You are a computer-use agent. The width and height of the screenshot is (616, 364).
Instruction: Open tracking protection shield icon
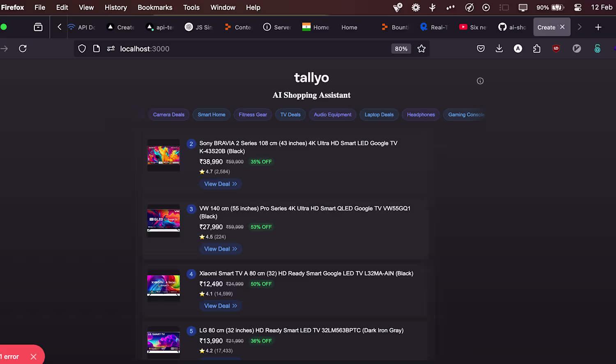[82, 49]
